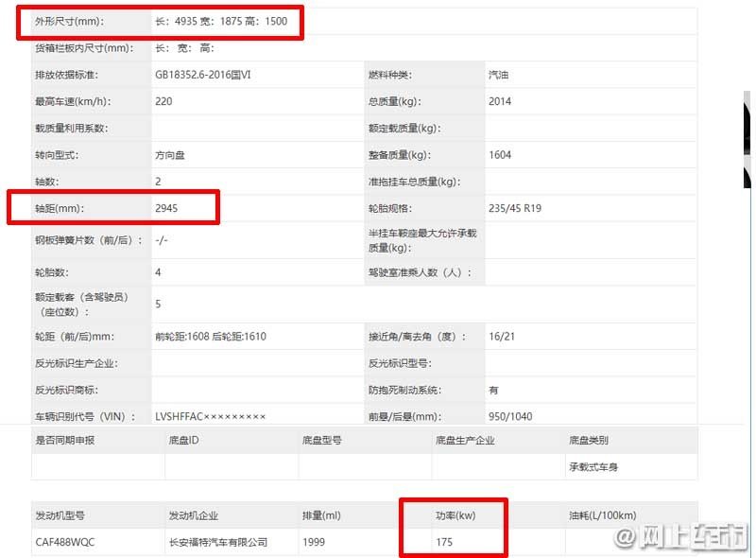This screenshot has width=756, height=558.
Task: Select approach/departure angle 16/21
Action: pyautogui.click(x=502, y=337)
